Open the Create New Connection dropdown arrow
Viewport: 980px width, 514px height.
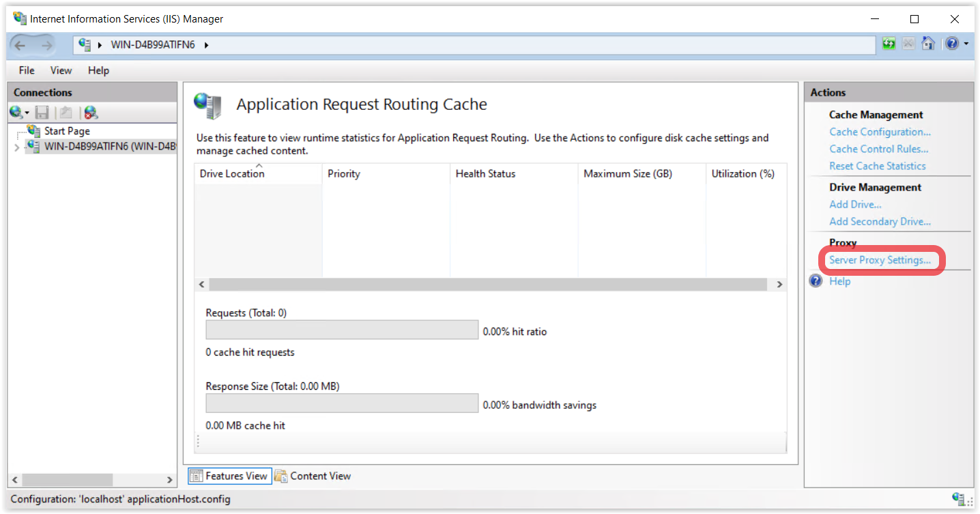click(x=27, y=113)
